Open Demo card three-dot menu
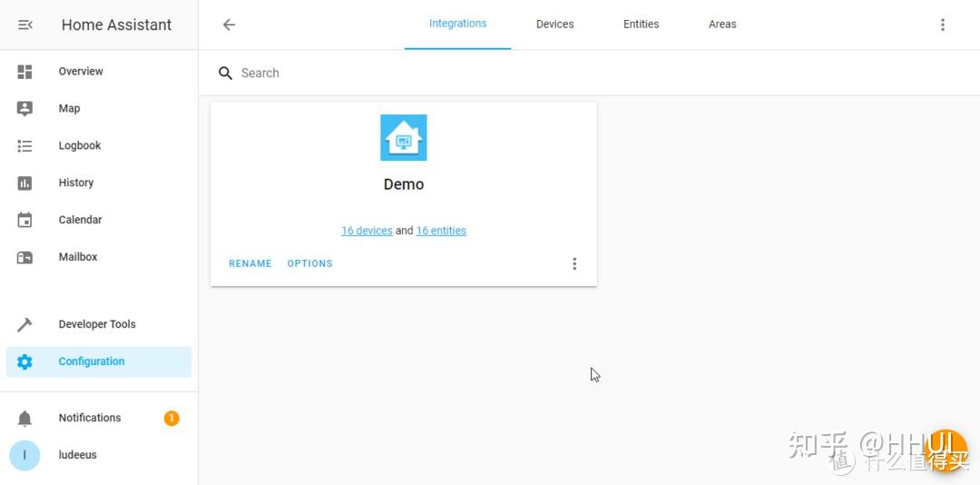 click(x=574, y=263)
